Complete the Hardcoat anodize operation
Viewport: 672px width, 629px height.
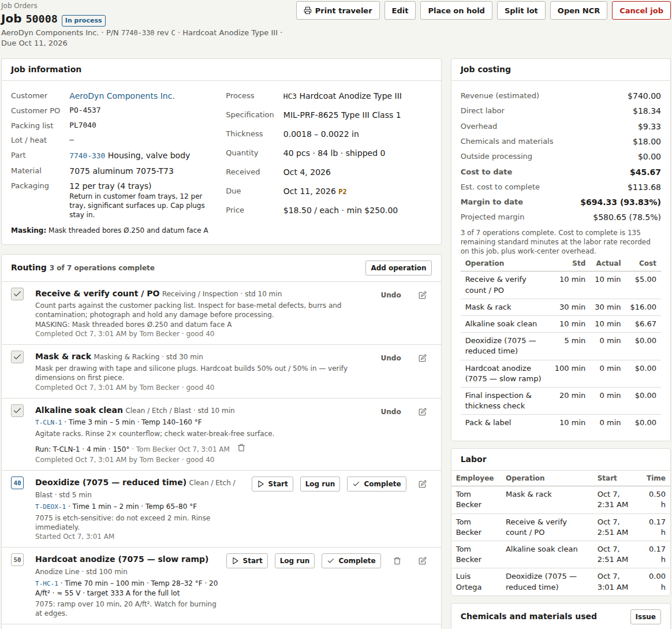(x=351, y=561)
